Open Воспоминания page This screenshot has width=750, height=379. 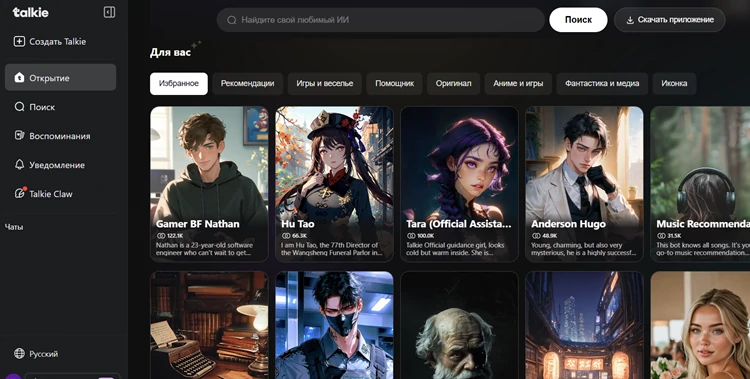pos(60,136)
